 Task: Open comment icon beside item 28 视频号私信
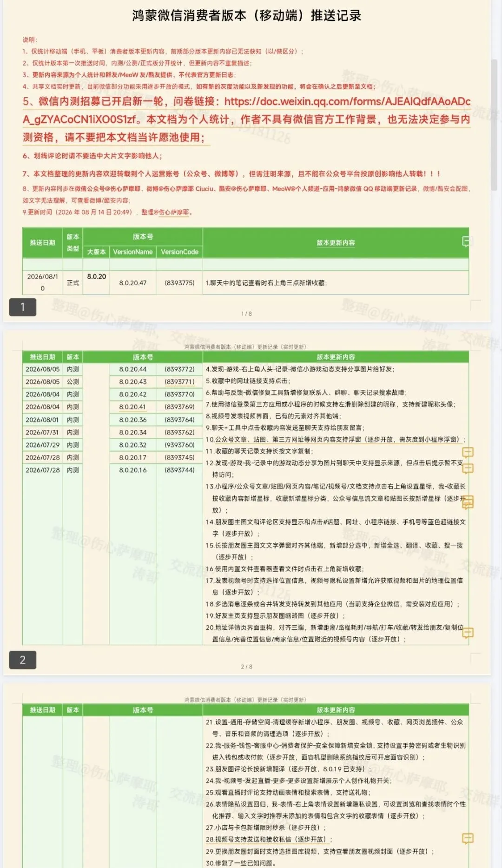click(x=468, y=838)
